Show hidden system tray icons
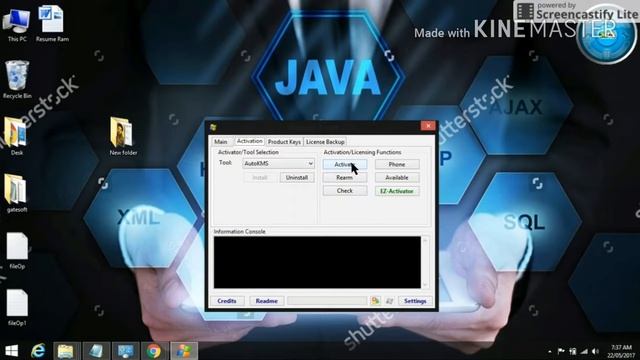The width and height of the screenshot is (640, 360). (x=550, y=351)
